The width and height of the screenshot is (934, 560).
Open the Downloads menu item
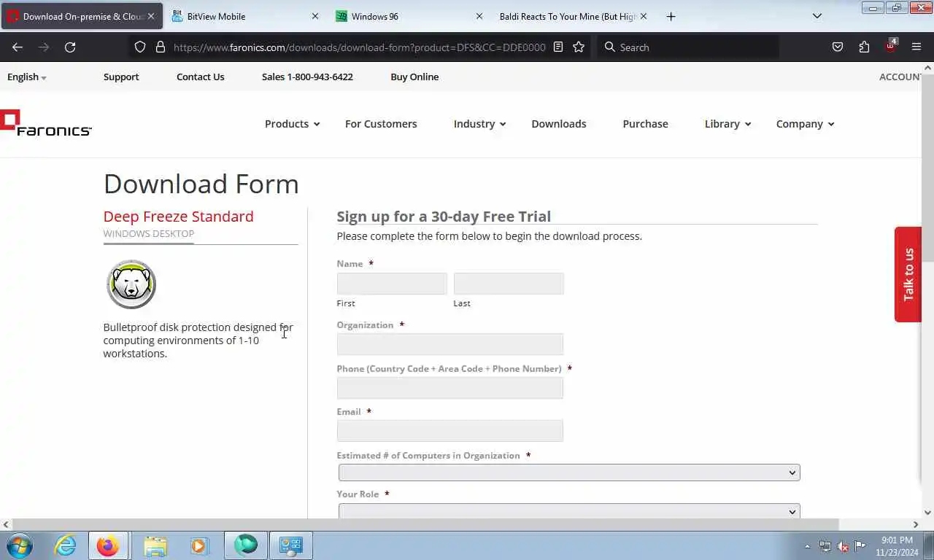point(558,124)
